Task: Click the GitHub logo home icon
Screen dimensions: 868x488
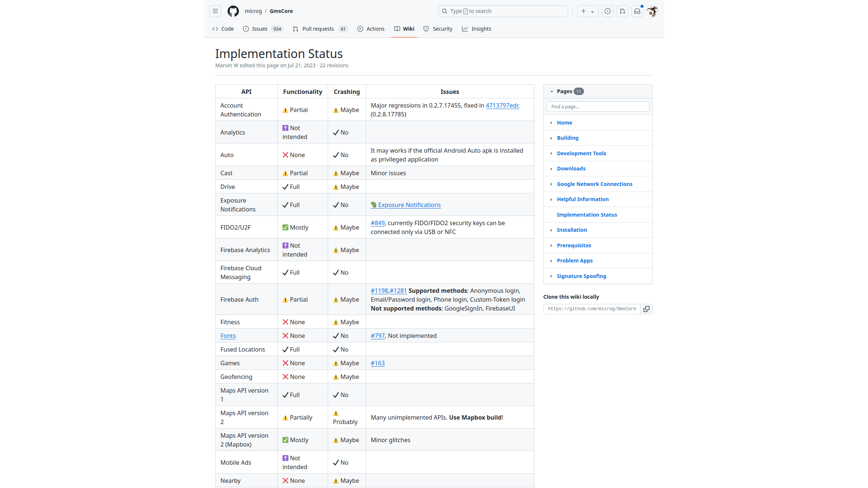Action: coord(233,11)
